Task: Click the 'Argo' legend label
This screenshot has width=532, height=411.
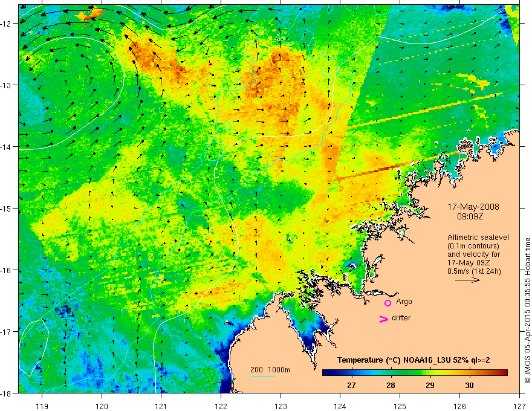Action: [x=404, y=302]
